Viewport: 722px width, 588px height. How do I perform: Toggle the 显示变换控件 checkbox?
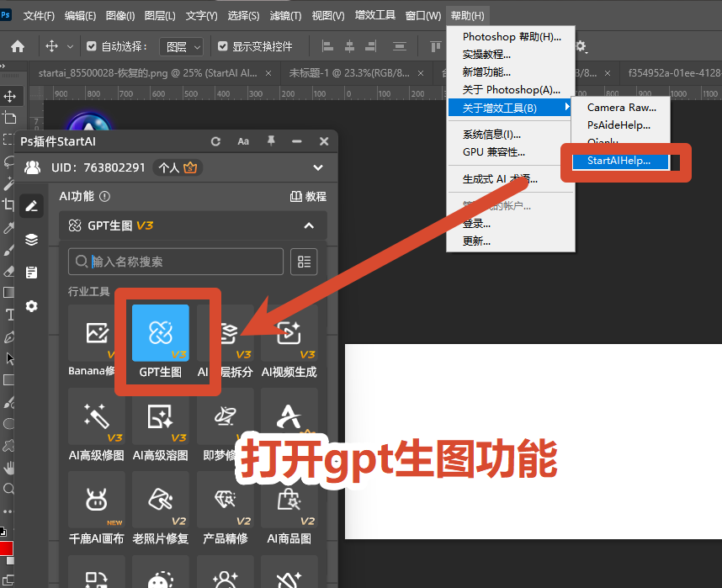coord(223,46)
